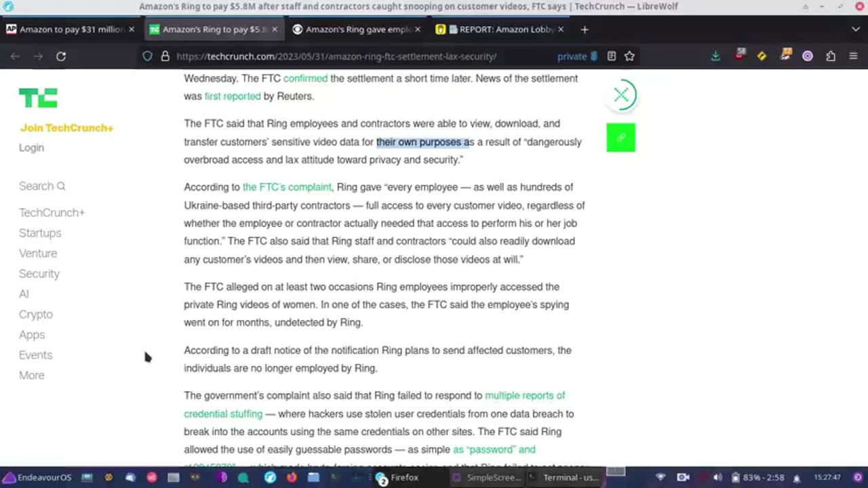Bookmark this page with the star icon
Screen dimensions: 868x488
(629, 56)
